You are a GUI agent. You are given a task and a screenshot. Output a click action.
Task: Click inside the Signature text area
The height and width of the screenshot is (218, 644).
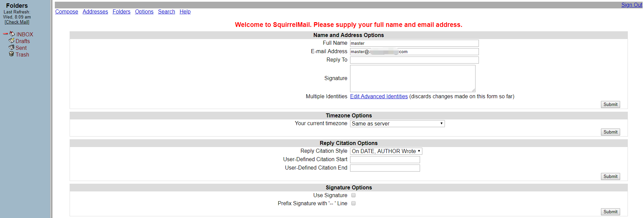[413, 78]
